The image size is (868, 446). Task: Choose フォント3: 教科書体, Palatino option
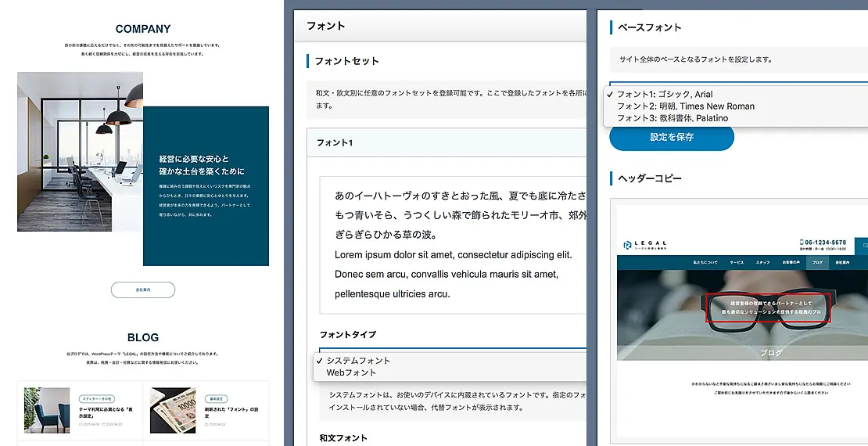[x=673, y=118]
